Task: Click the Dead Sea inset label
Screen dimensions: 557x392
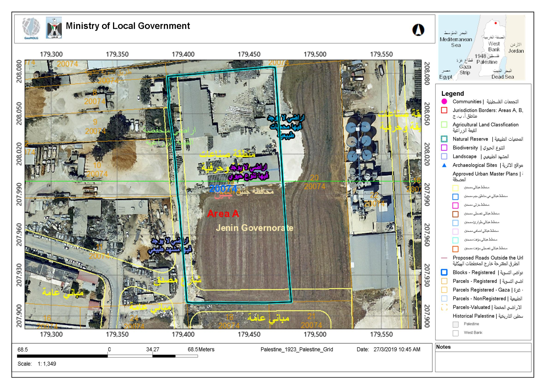Action: [502, 77]
